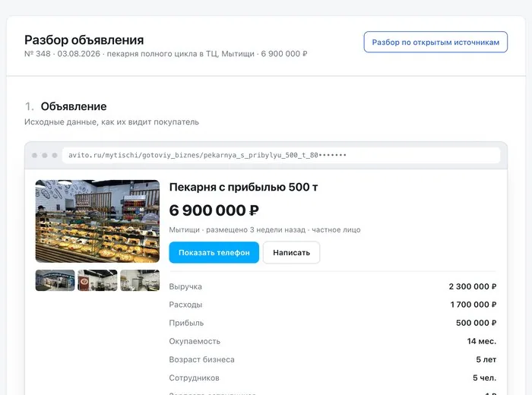Screen dimensions: 532x395
Task: Click the profit value "500 000 ₽"
Action: click(x=476, y=323)
